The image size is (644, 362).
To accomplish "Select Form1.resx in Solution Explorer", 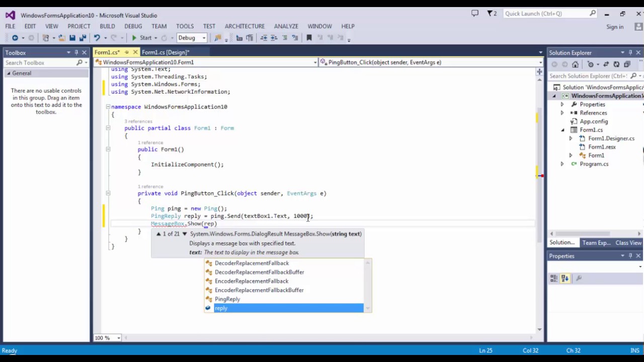I will 602,147.
